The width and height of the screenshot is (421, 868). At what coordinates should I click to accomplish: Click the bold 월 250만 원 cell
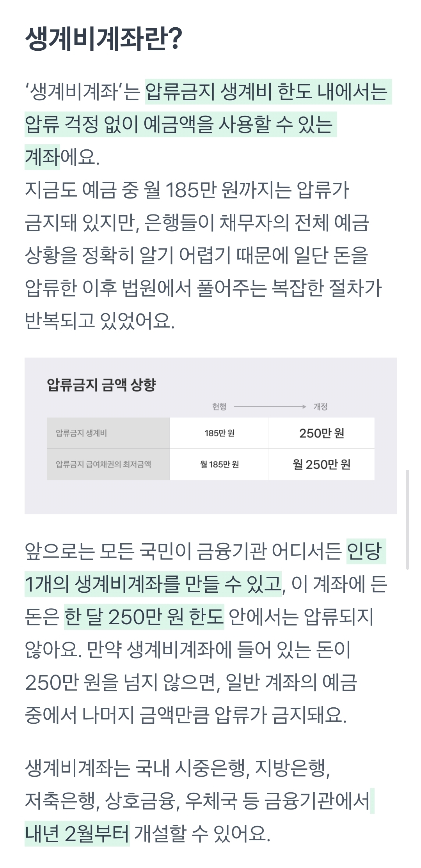pyautogui.click(x=322, y=464)
